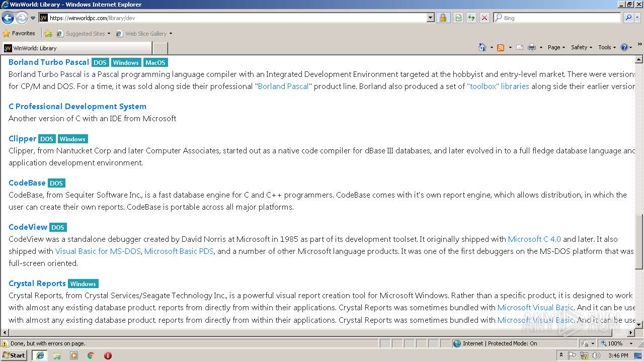Click the vertical scrollbar thumb
This screenshot has height=362, width=644.
pos(639,241)
